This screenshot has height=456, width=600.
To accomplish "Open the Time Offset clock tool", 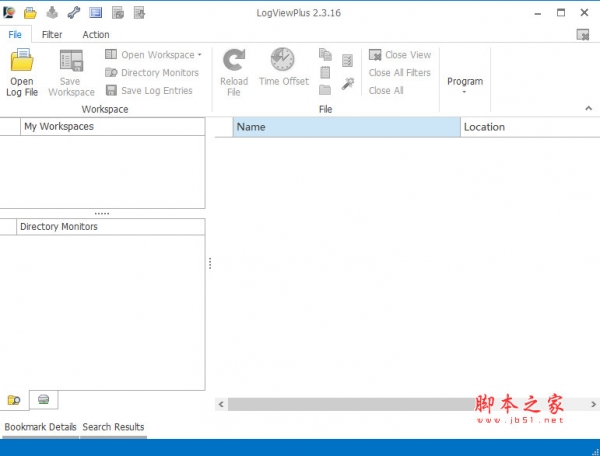I will (x=284, y=67).
